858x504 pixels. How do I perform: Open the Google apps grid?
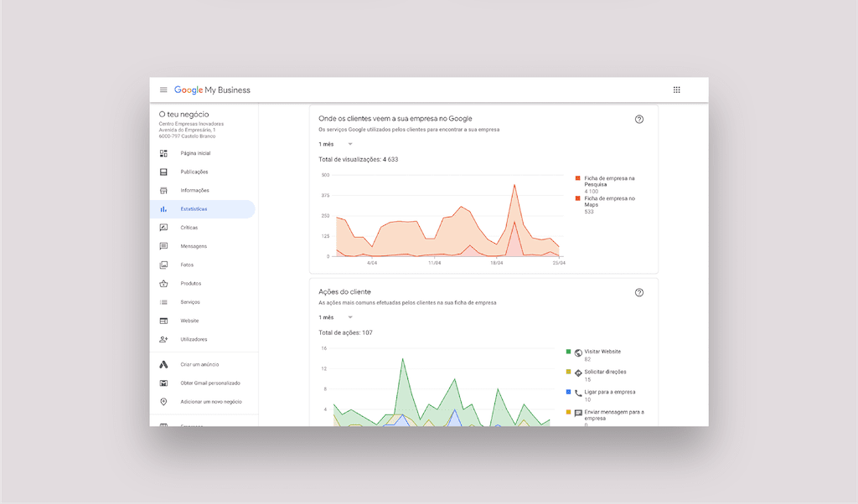pos(677,90)
